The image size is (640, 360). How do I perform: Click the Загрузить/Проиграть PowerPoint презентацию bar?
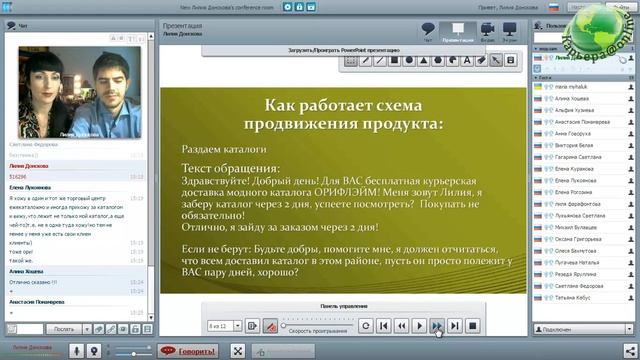[344, 50]
